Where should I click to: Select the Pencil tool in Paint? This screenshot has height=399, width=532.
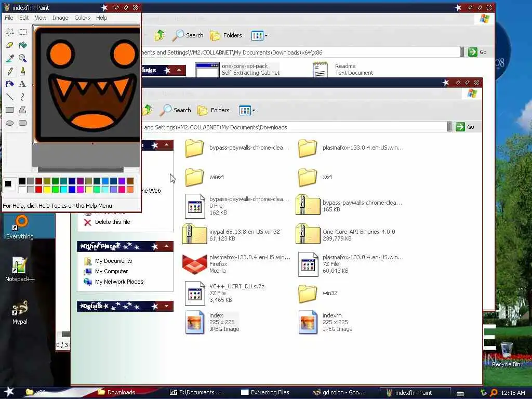[x=9, y=71]
